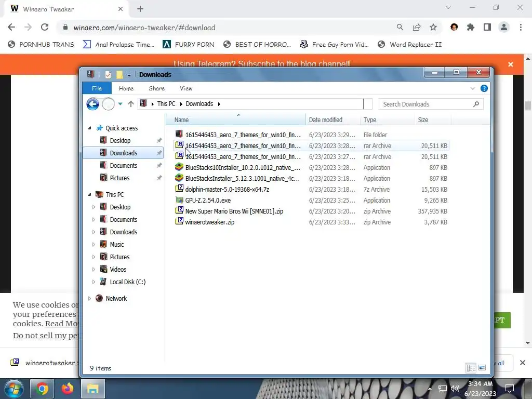
Task: Close the Winaero Tweaker browser tab
Action: [x=121, y=9]
